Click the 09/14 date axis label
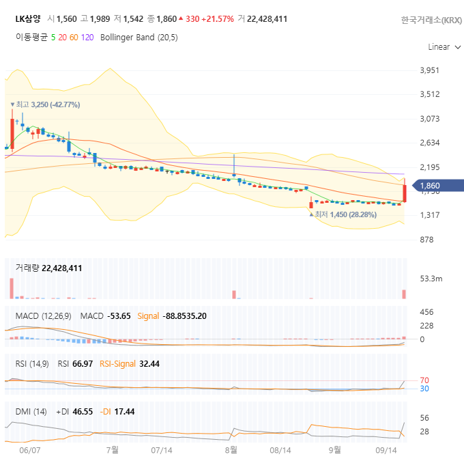Screen dimensions: 464x476 tap(386, 450)
